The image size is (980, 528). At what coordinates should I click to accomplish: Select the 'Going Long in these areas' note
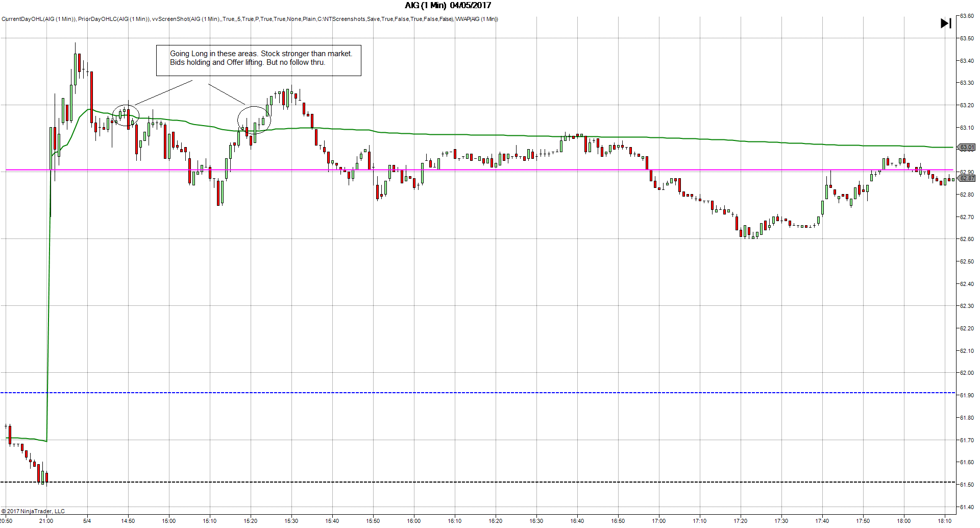click(x=259, y=61)
